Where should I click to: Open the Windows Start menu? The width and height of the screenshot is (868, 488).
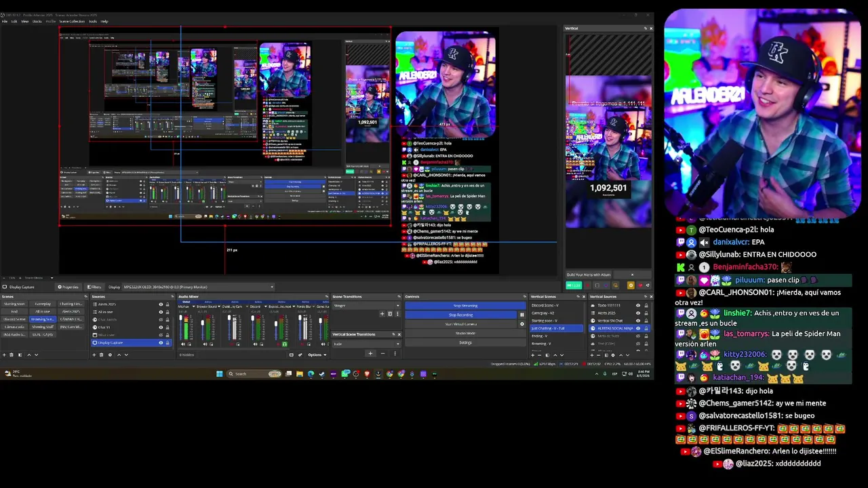219,373
